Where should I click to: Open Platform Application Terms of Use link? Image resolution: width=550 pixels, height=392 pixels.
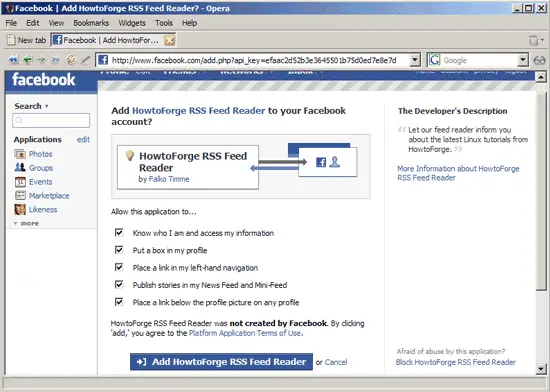click(245, 333)
